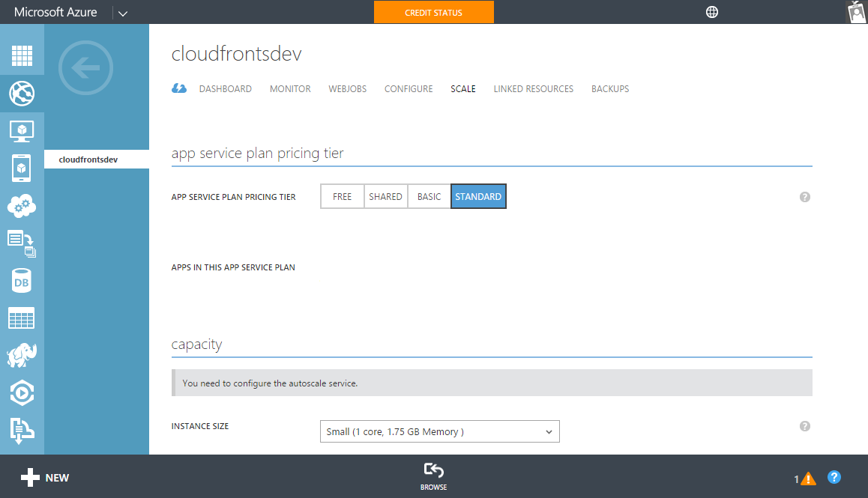
Task: Select the SHARED pricing tier
Action: 386,196
